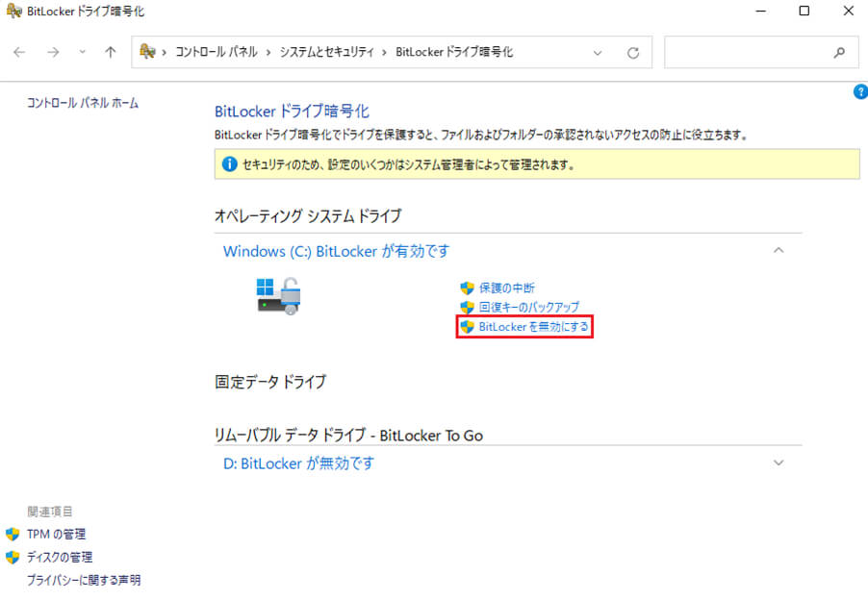This screenshot has width=868, height=600.
Task: Click the 関連項目 label
Action: [50, 512]
